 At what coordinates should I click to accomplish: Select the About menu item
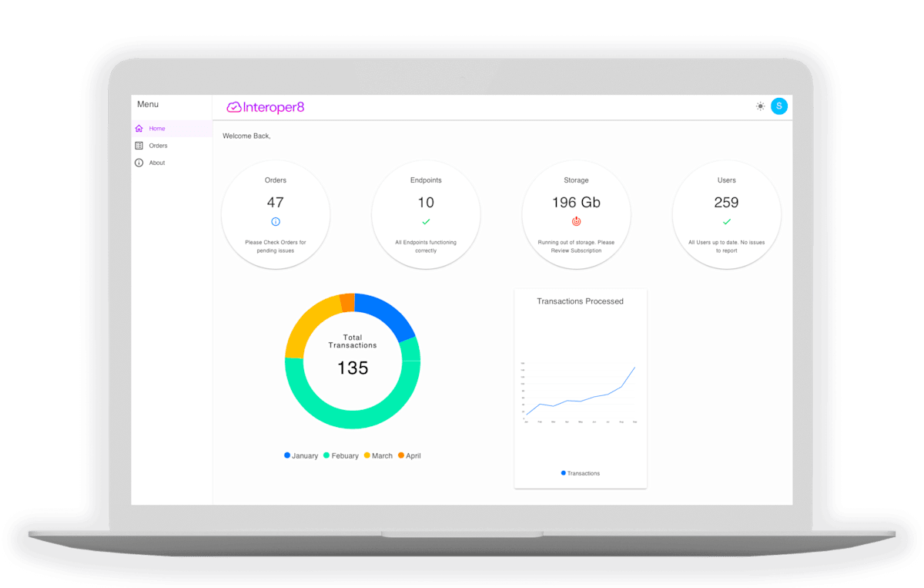coord(157,163)
